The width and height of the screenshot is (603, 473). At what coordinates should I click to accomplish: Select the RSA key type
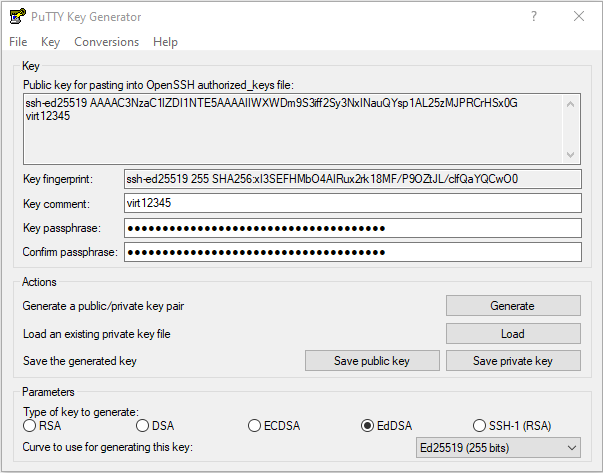coord(30,426)
